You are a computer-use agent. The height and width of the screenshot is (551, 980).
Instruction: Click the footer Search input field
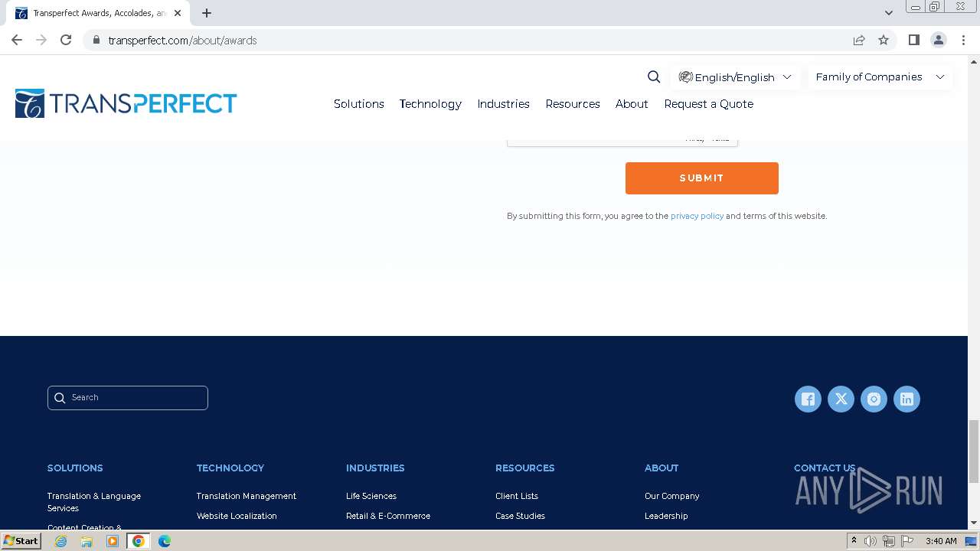128,398
